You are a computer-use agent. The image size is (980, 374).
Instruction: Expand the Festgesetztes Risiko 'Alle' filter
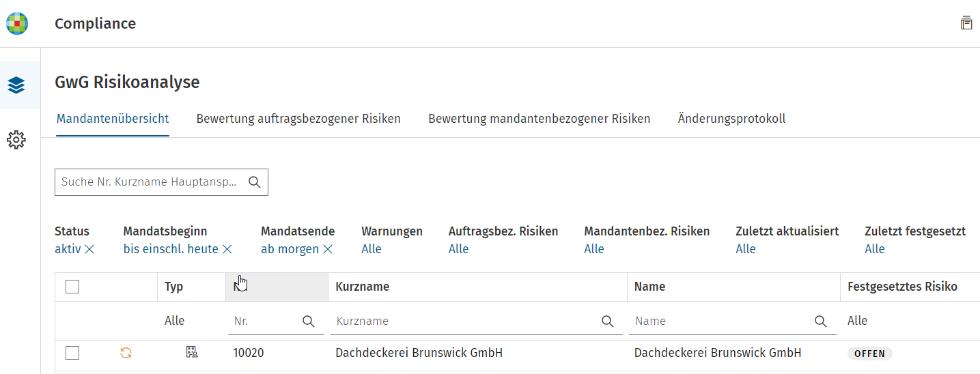pyautogui.click(x=858, y=321)
